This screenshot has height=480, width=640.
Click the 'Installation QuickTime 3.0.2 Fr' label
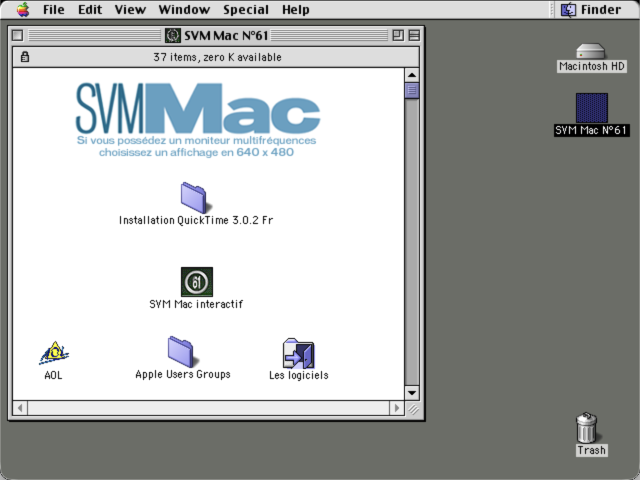coord(196,220)
